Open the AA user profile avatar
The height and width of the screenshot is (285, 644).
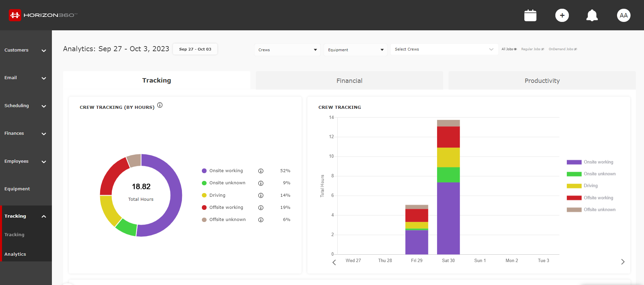pyautogui.click(x=623, y=15)
